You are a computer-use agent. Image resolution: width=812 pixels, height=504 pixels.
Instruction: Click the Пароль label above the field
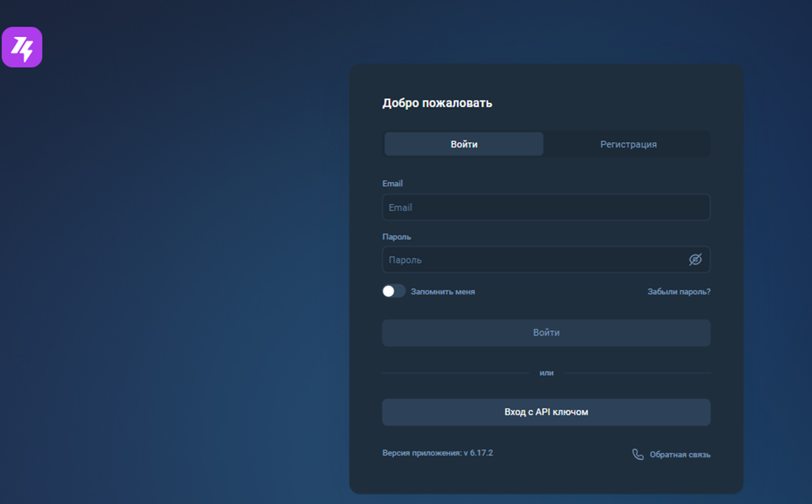[396, 237]
